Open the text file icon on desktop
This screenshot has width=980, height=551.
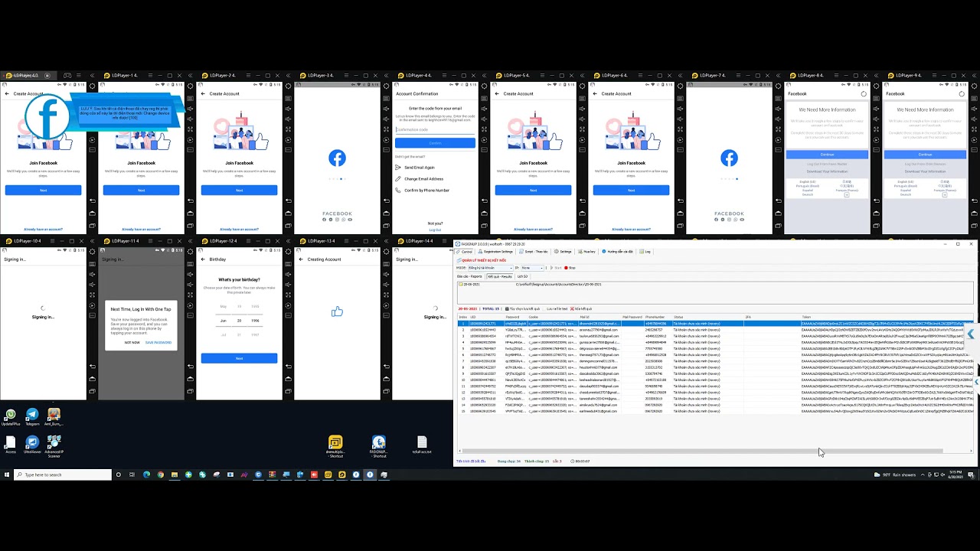click(422, 445)
